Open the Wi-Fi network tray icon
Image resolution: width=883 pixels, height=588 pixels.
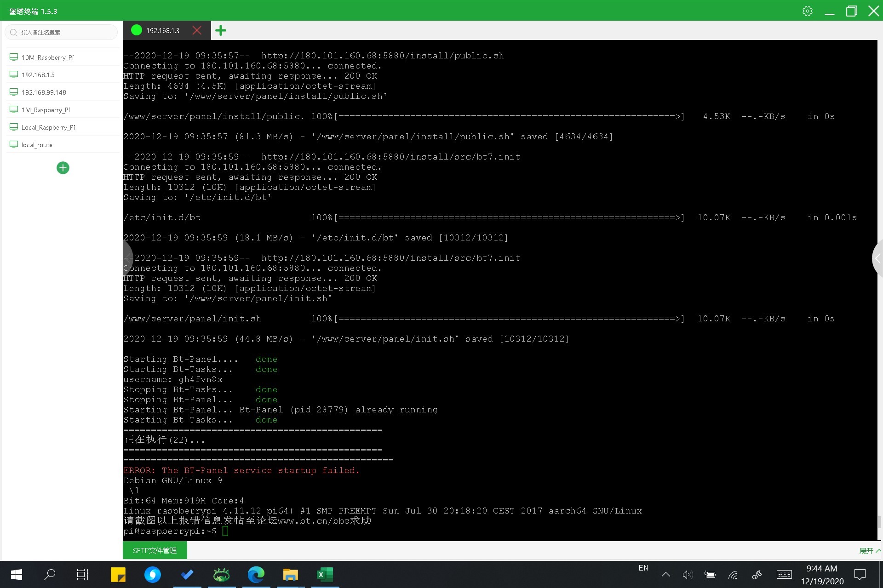(x=733, y=574)
